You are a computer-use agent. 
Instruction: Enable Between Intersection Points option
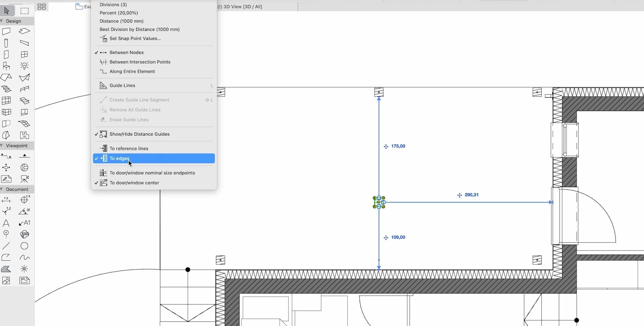(x=154, y=62)
